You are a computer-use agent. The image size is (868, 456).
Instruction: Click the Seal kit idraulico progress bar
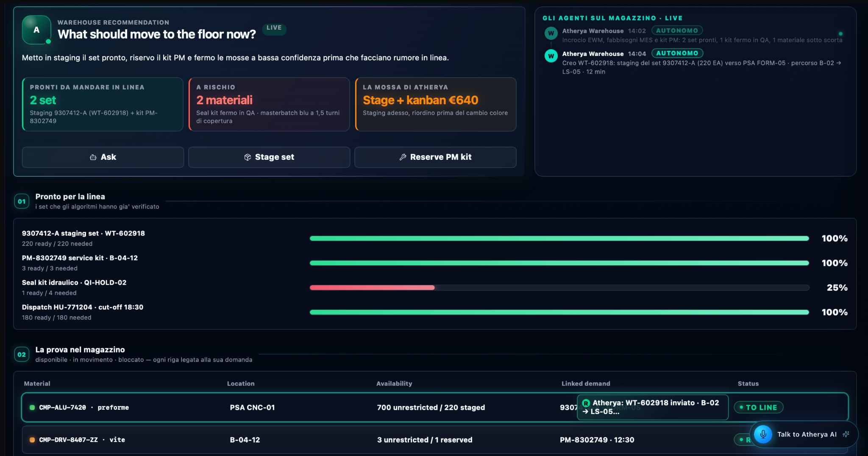coord(559,288)
